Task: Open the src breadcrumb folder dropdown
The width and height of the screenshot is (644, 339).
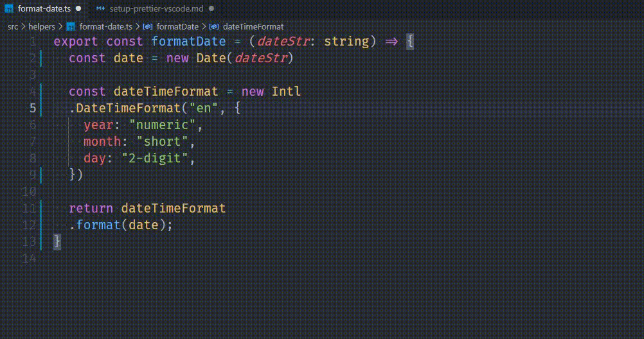Action: point(13,27)
